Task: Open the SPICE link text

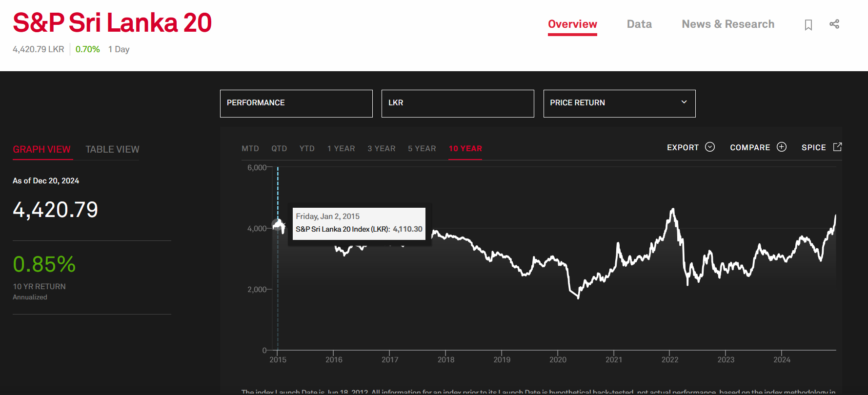Action: (814, 147)
